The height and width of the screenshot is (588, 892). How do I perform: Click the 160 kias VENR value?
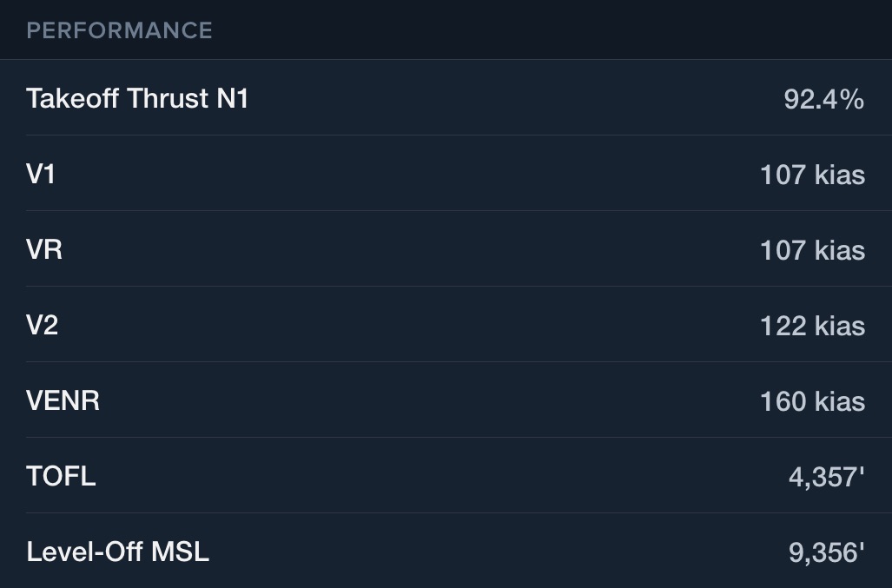(x=812, y=401)
